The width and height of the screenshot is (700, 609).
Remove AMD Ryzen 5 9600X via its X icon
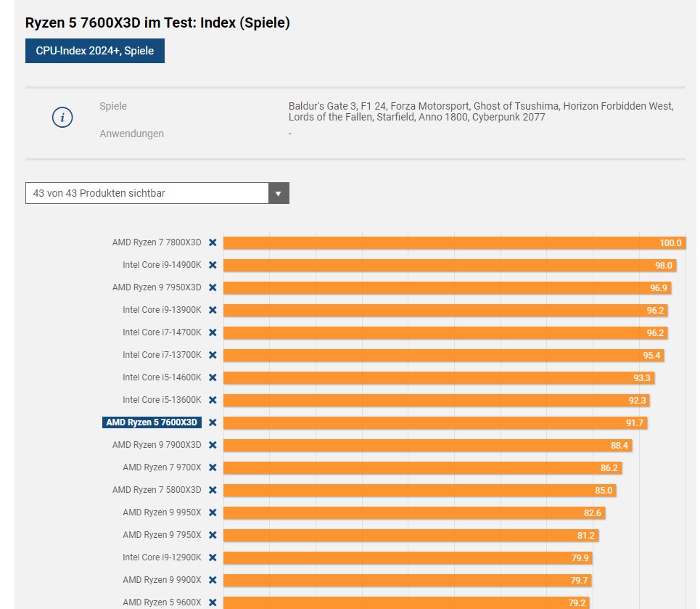pyautogui.click(x=213, y=602)
